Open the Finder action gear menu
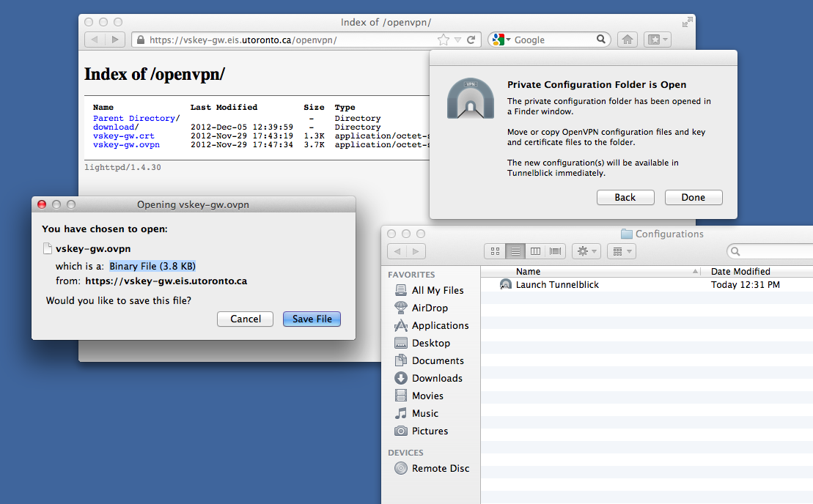 tap(586, 251)
